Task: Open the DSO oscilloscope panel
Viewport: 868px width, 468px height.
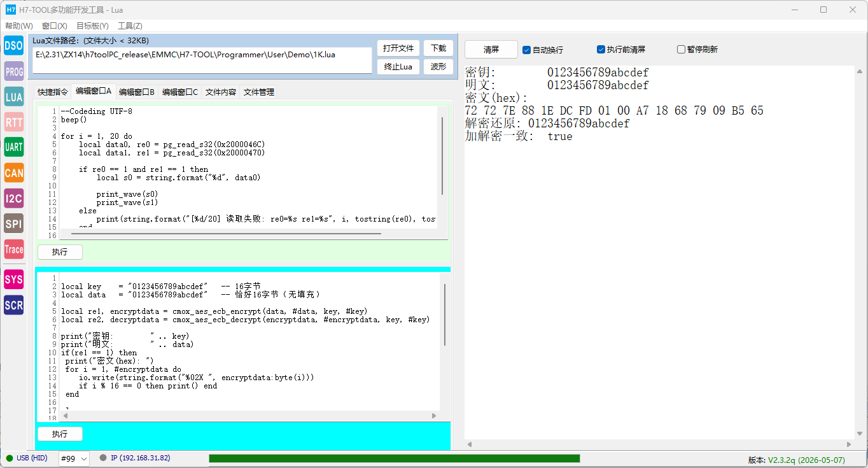Action: click(x=14, y=46)
